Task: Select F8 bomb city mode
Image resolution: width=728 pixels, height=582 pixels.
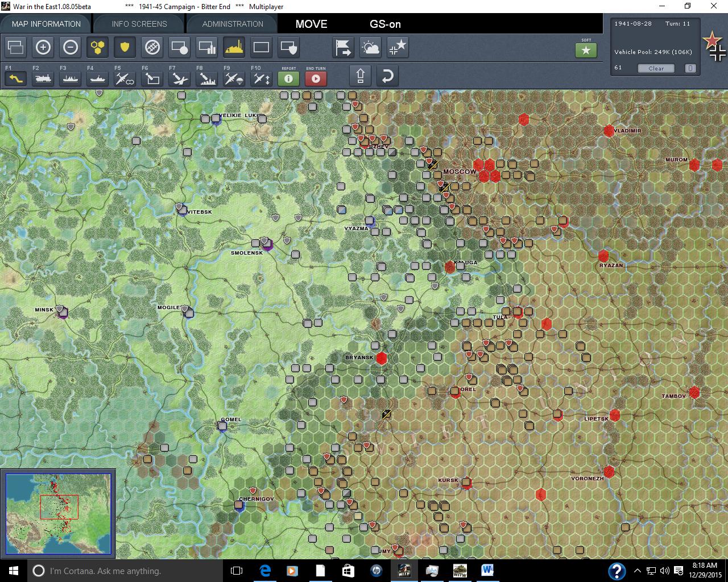Action: click(x=207, y=77)
